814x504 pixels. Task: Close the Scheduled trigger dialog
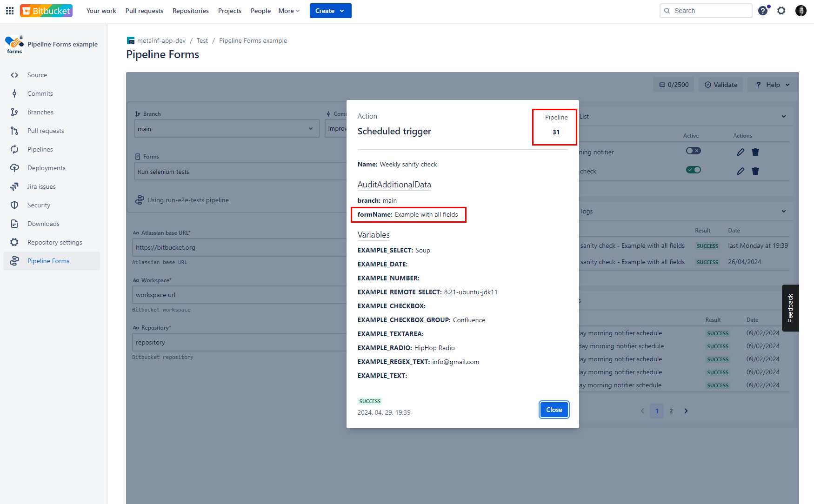point(554,410)
